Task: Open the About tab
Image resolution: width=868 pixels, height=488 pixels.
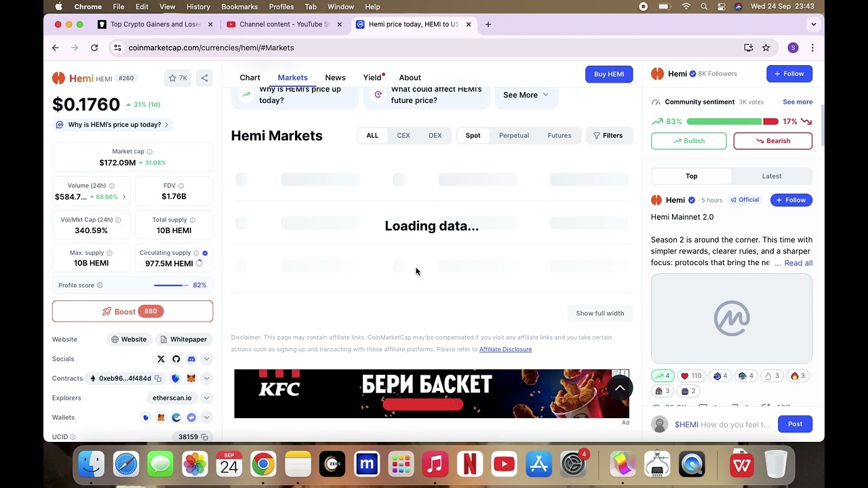Action: [410, 77]
